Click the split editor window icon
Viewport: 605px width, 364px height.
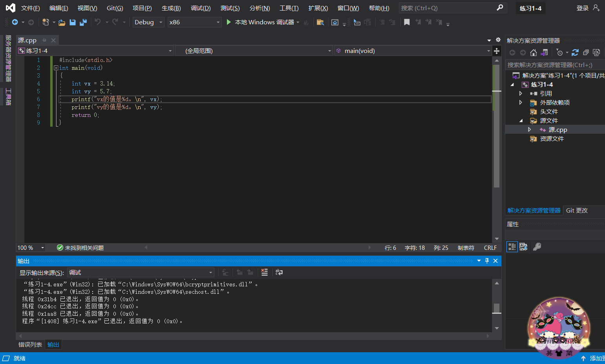(x=497, y=51)
